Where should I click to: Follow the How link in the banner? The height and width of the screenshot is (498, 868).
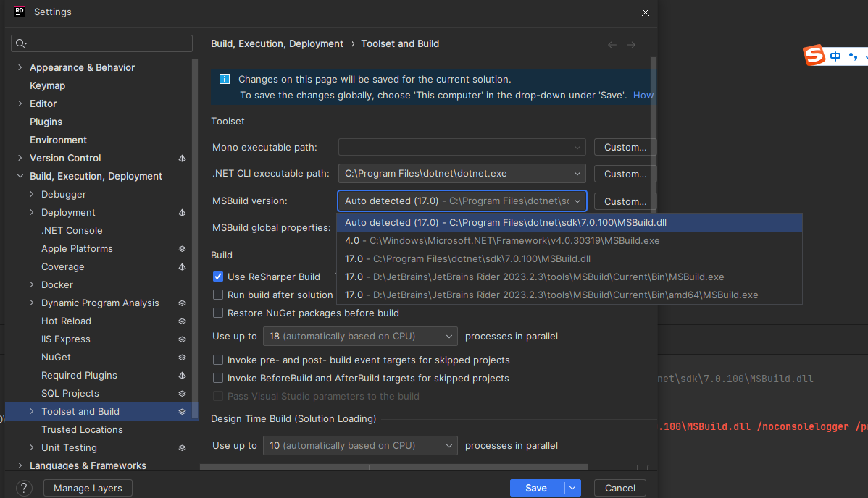point(643,95)
